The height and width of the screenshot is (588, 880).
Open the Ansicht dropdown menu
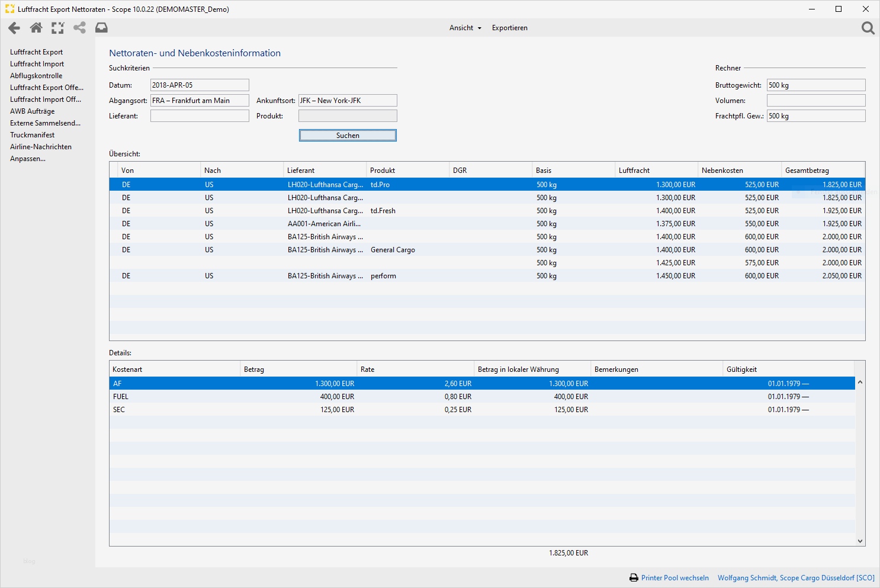465,28
